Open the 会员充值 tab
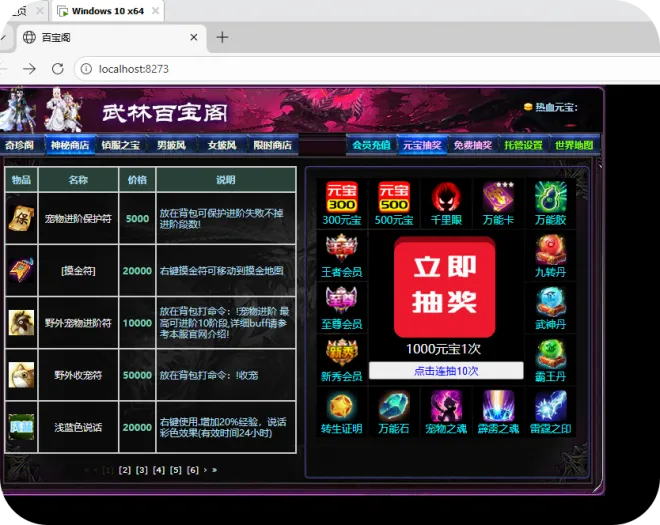 pos(371,145)
